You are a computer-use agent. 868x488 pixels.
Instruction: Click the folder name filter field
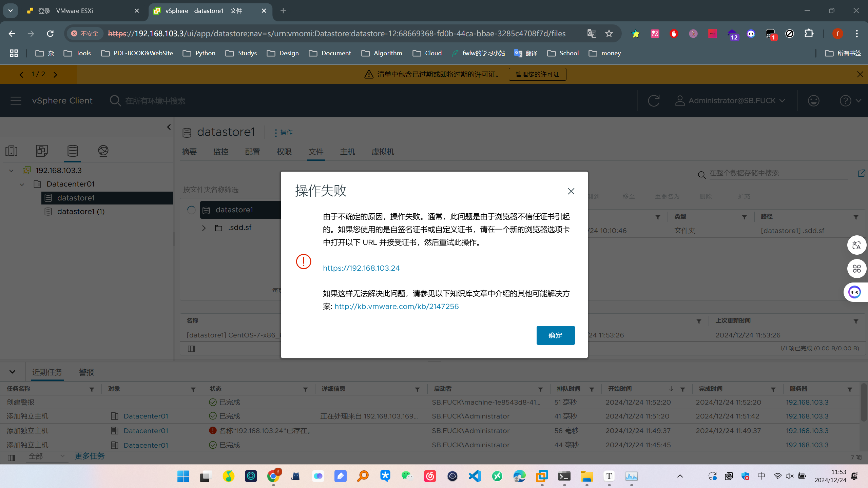click(x=231, y=189)
